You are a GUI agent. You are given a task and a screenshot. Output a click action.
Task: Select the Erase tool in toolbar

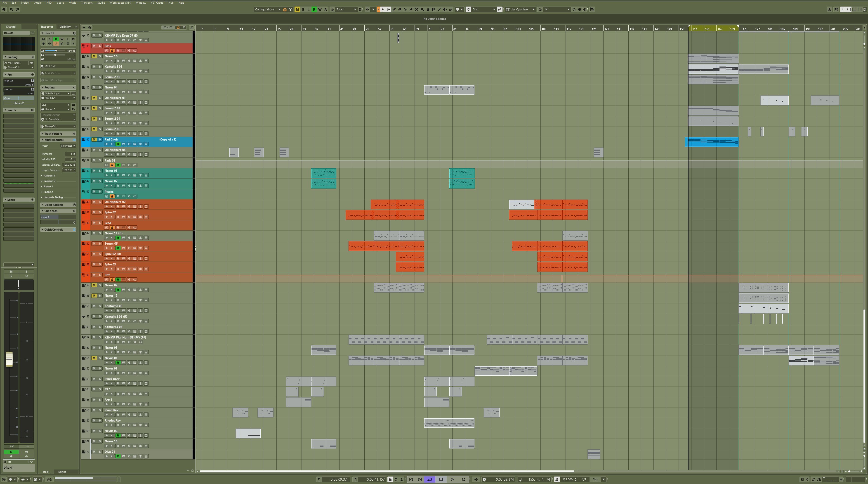point(400,10)
